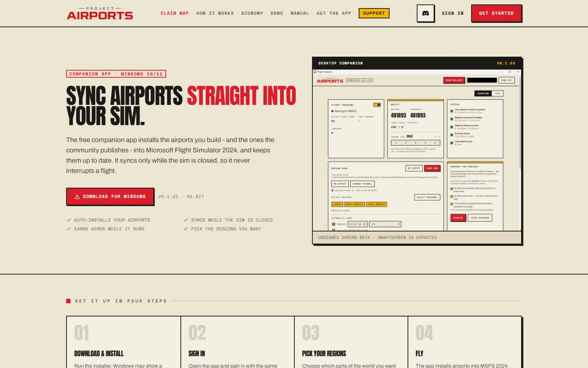Select income tier segment 5 in the preview
This screenshot has width=588, height=368.
click(435, 143)
